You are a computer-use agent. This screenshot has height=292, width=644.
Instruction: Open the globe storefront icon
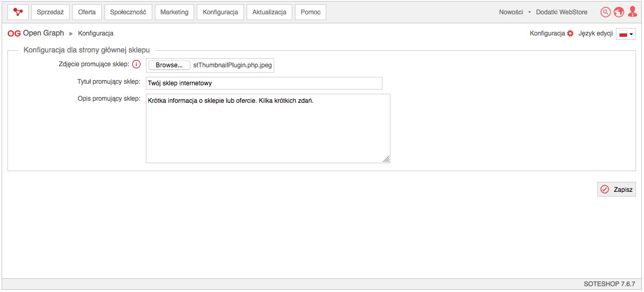click(x=619, y=12)
